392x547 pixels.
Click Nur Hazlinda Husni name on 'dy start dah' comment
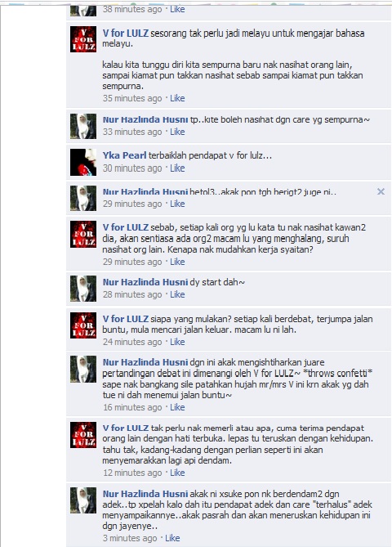click(x=145, y=282)
